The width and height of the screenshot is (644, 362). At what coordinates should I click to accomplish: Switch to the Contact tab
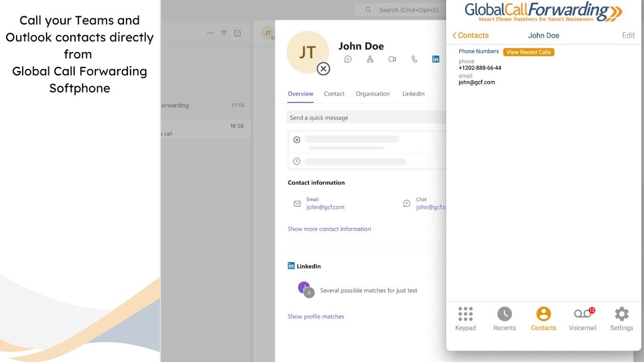coord(334,94)
